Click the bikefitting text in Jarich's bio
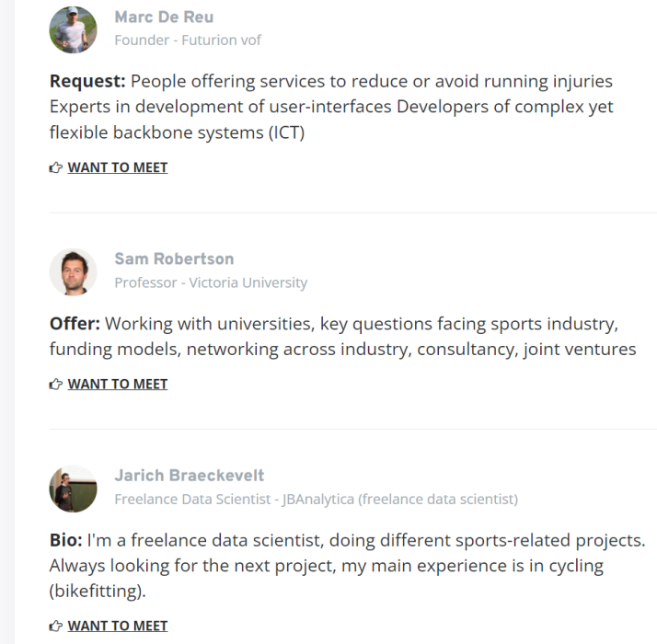The width and height of the screenshot is (657, 644). [x=98, y=592]
